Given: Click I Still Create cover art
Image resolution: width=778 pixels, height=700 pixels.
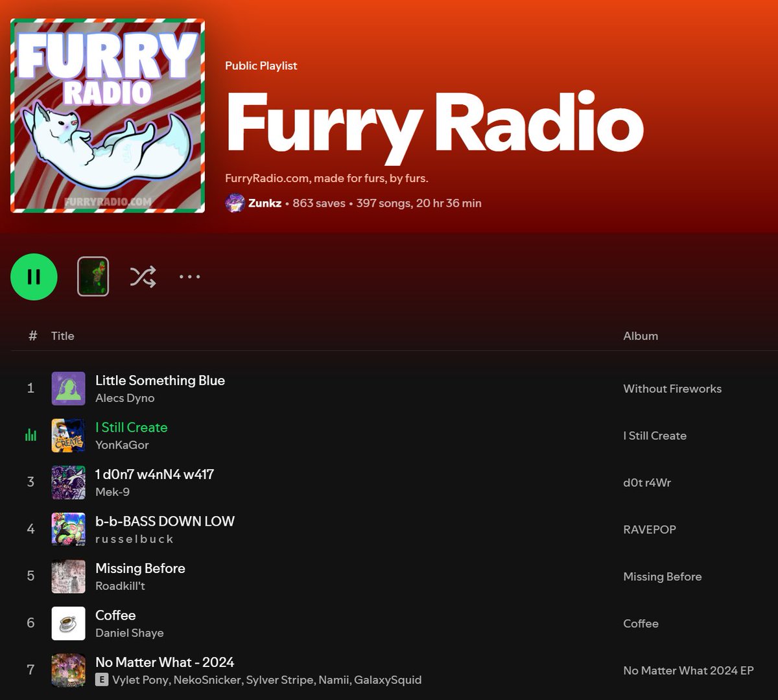Looking at the screenshot, I should [x=68, y=436].
